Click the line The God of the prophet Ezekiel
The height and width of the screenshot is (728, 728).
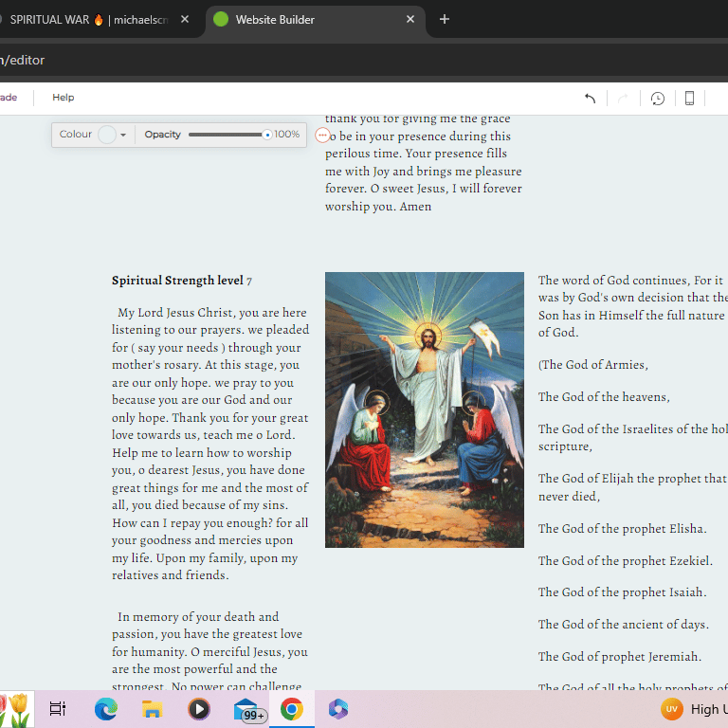(x=625, y=561)
